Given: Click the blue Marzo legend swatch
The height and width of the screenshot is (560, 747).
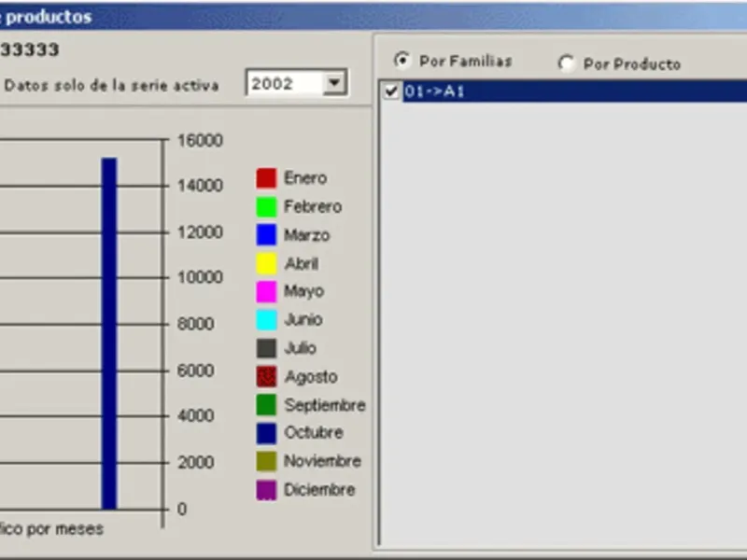Looking at the screenshot, I should click(266, 235).
